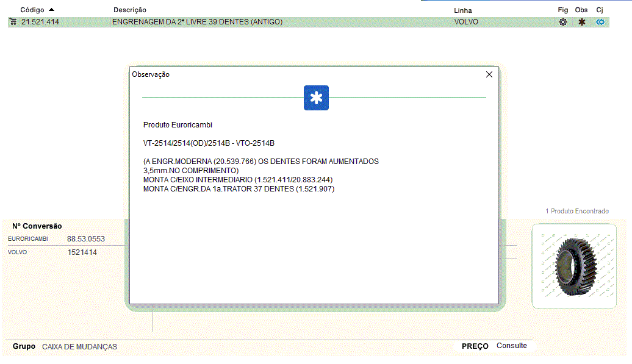Click the Descrição column header
The width and height of the screenshot is (632, 364).
pos(130,10)
